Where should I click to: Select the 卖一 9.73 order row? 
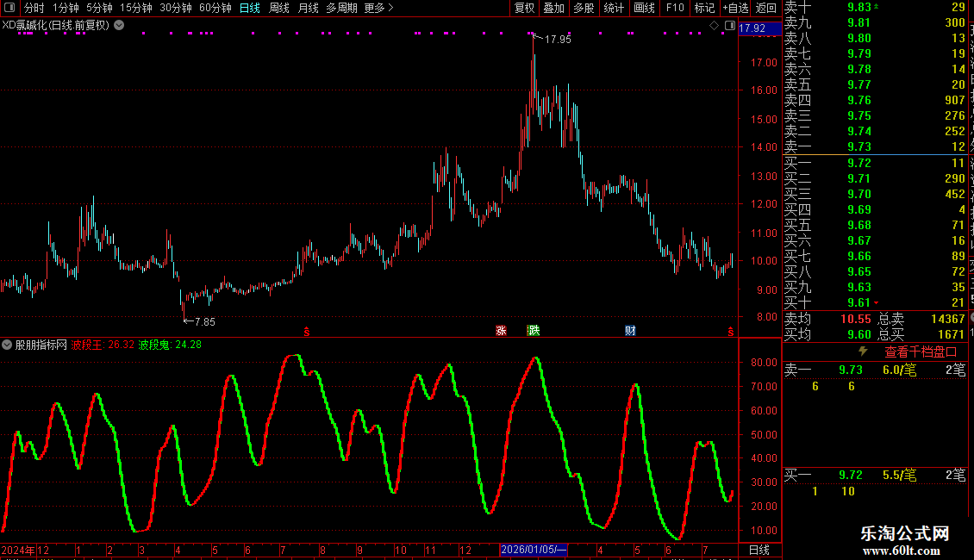point(875,146)
